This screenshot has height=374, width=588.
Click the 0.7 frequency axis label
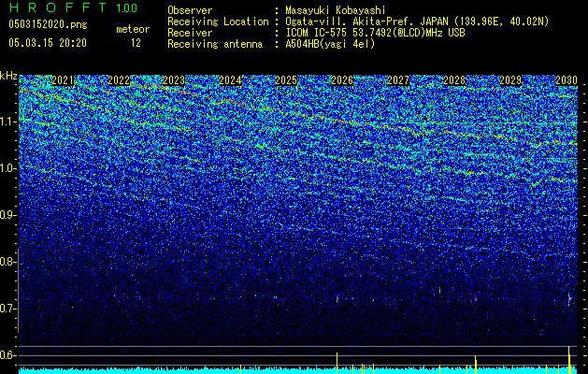pos(7,309)
